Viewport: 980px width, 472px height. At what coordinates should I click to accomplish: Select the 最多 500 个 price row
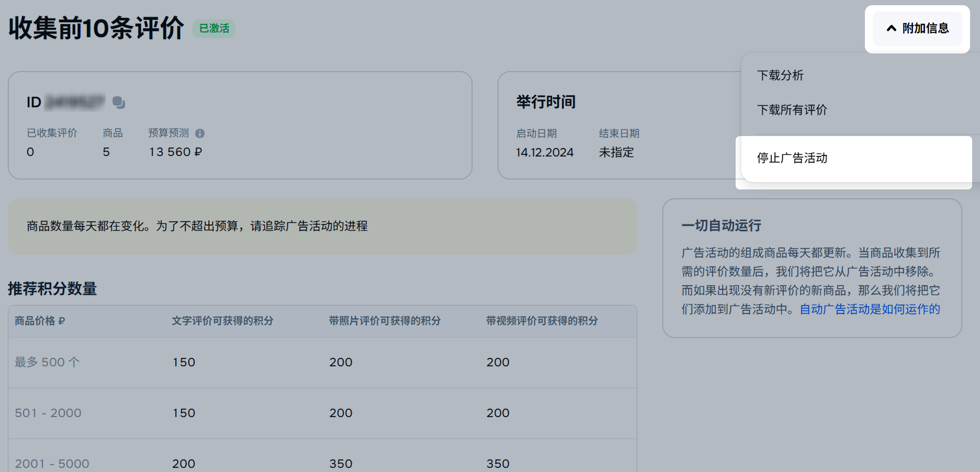[47, 362]
